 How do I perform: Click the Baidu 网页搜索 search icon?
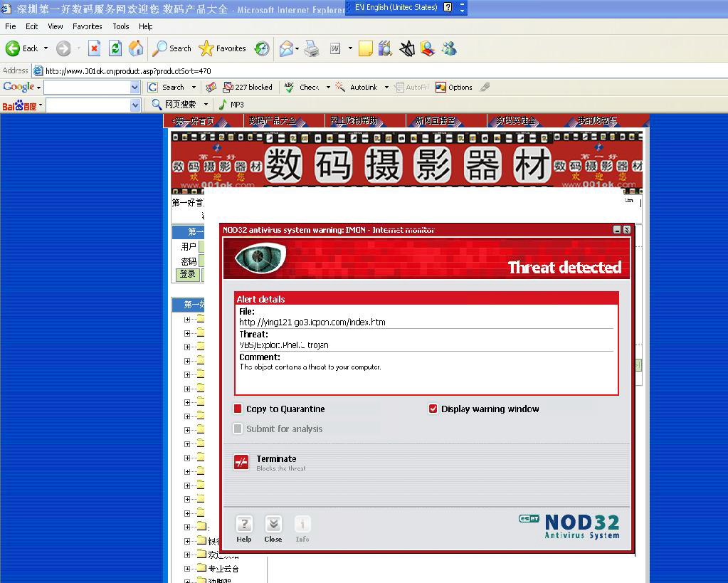pyautogui.click(x=157, y=105)
